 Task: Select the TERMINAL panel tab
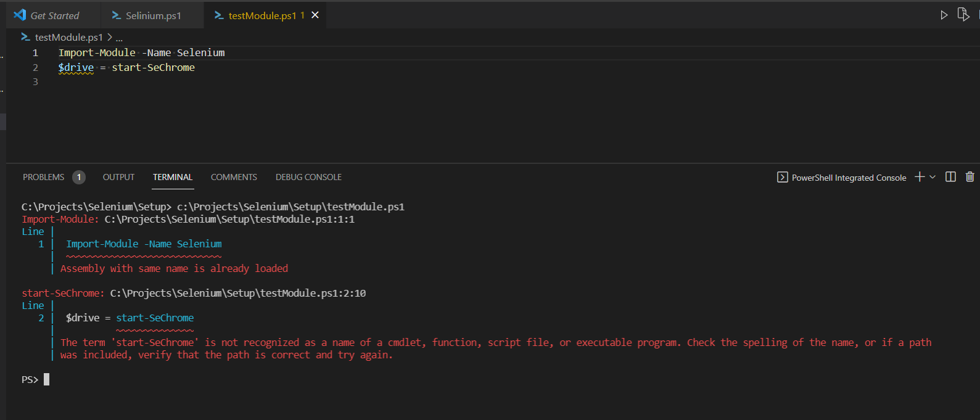(173, 177)
